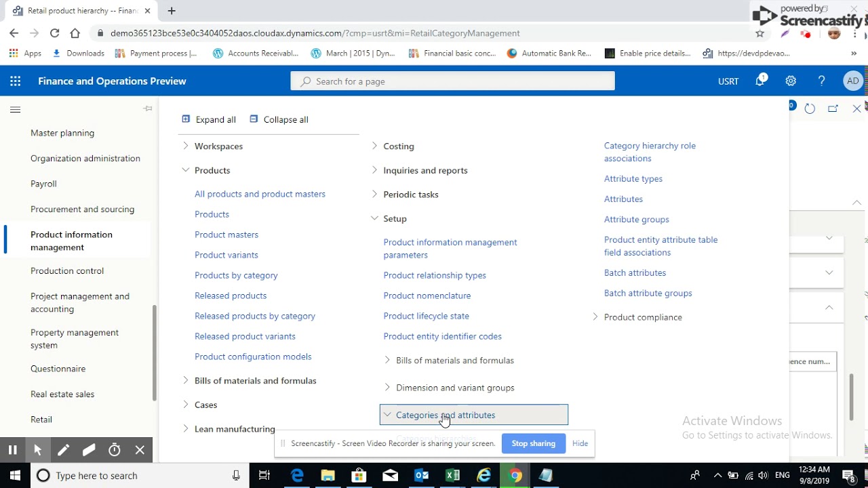Open the Questionnaire module
The image size is (868, 488).
58,369
